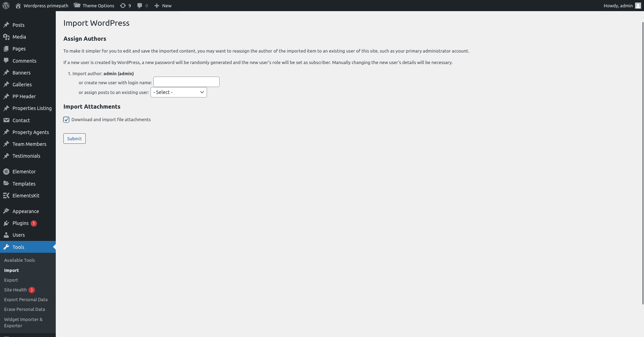Click the Comments bubble icon in the sidebar
Screen dimensions: 644x337
(6, 61)
